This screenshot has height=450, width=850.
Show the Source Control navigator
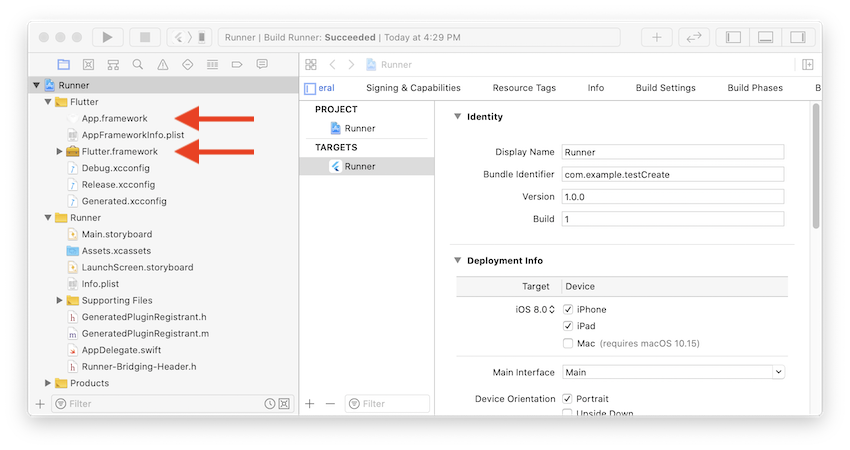88,65
